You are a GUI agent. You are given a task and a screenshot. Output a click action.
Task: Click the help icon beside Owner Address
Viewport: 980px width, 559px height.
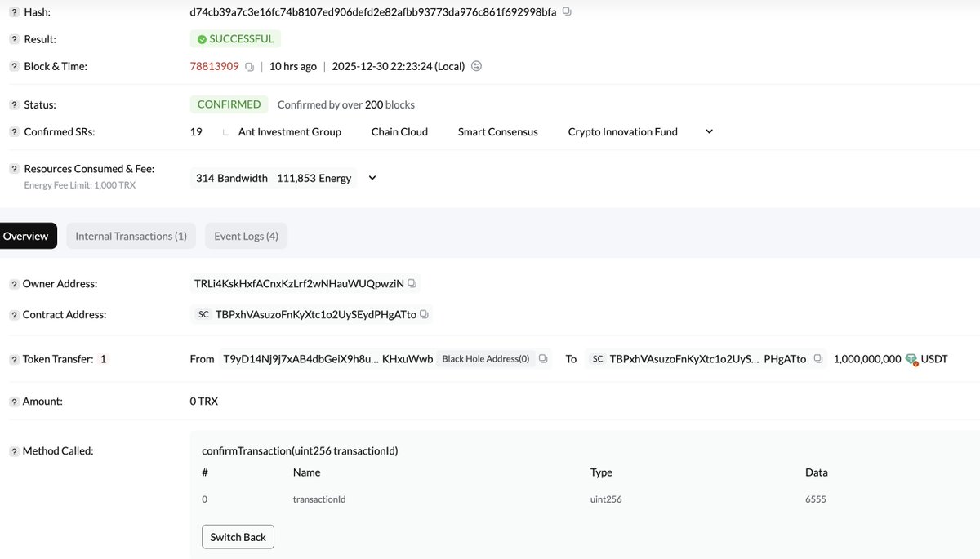point(14,284)
